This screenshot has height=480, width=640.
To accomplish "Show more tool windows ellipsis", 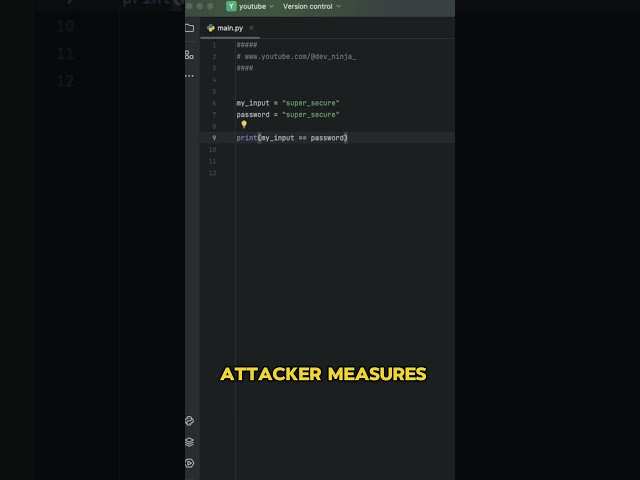I will (189, 76).
